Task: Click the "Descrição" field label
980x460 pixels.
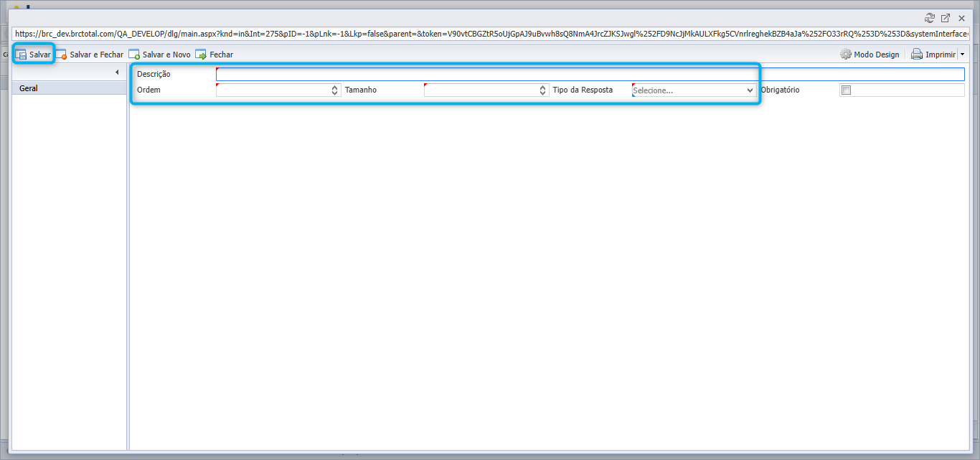Action: point(154,74)
